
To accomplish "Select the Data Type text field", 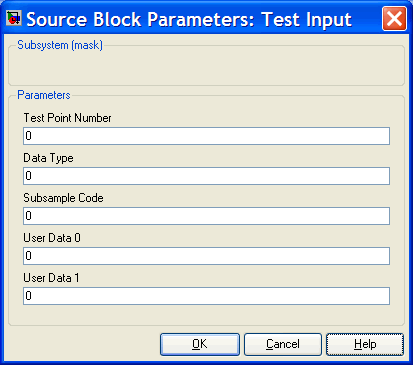I will click(206, 176).
